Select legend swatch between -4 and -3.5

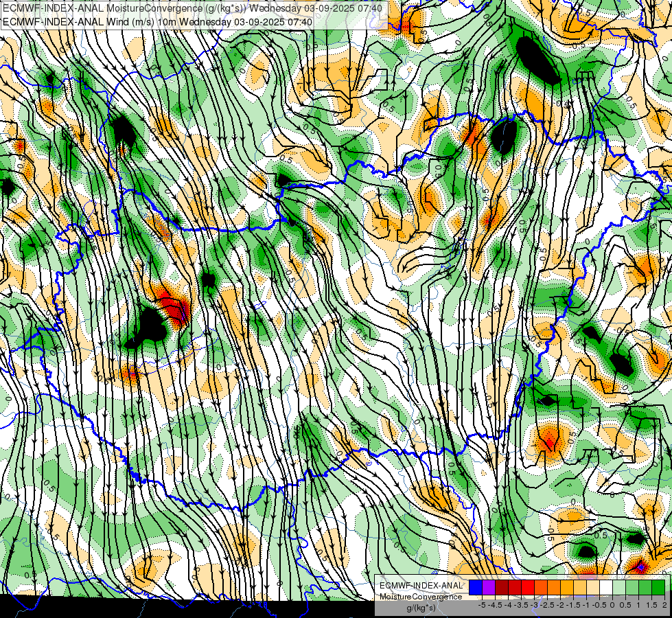coord(515,587)
